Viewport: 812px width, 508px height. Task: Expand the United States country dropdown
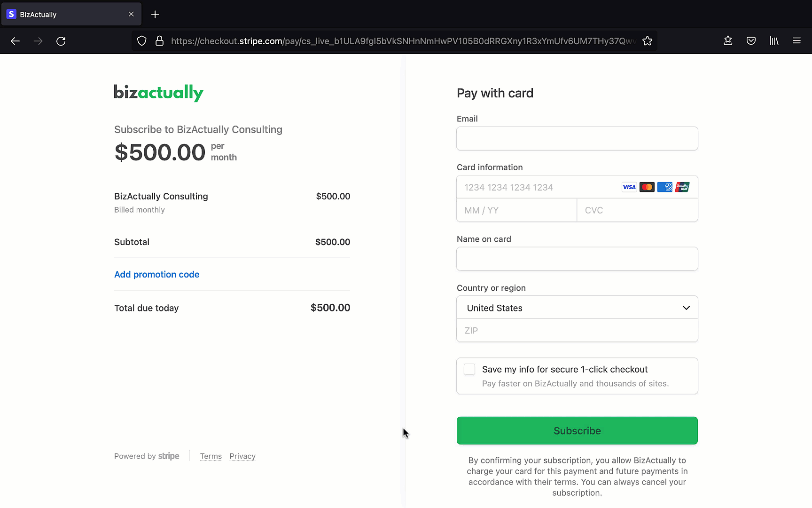pos(577,308)
